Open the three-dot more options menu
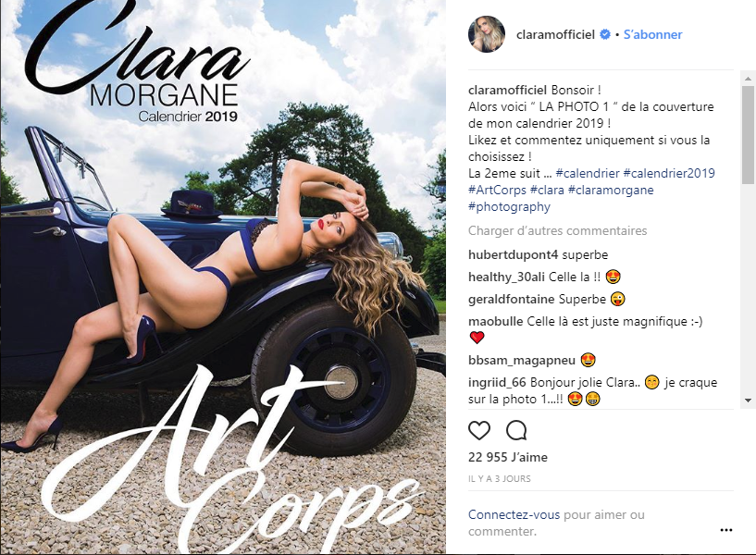The height and width of the screenshot is (555, 756). click(x=726, y=530)
